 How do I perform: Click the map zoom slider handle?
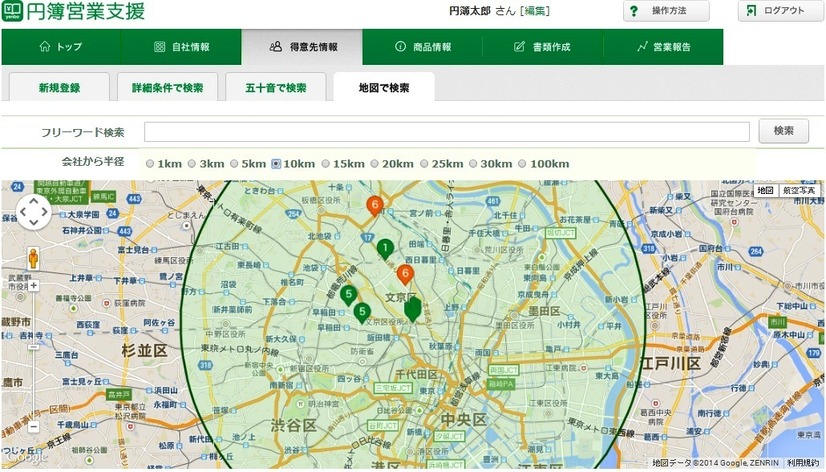33,347
